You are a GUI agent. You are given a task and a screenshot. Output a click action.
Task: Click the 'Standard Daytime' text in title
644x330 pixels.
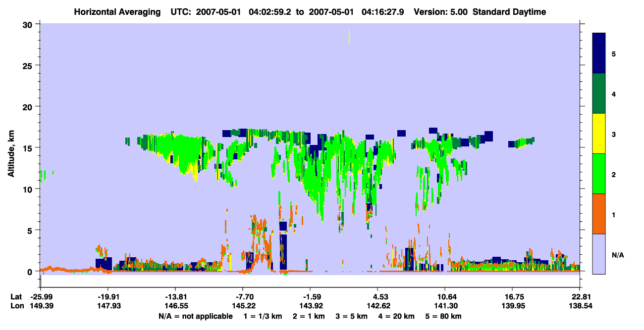(509, 12)
